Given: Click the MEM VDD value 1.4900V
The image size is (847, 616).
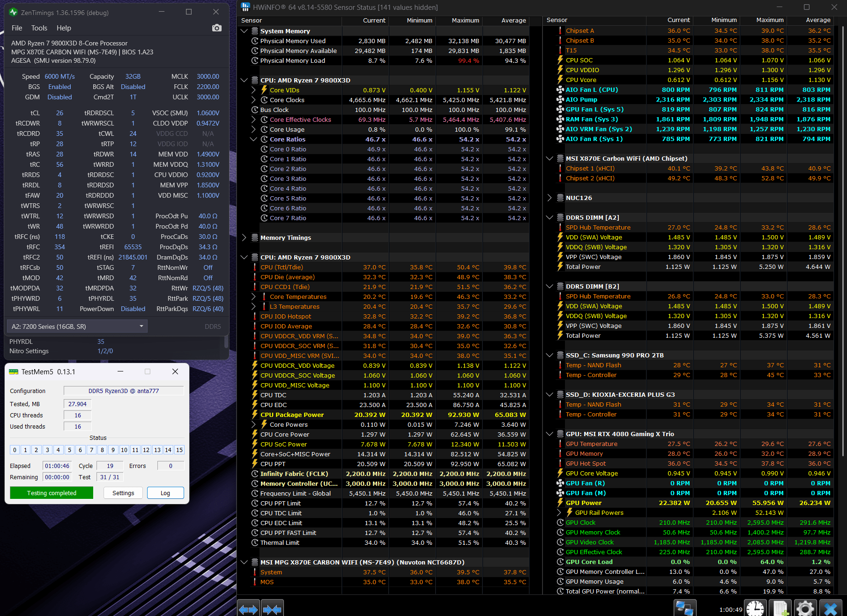Looking at the screenshot, I should [208, 154].
